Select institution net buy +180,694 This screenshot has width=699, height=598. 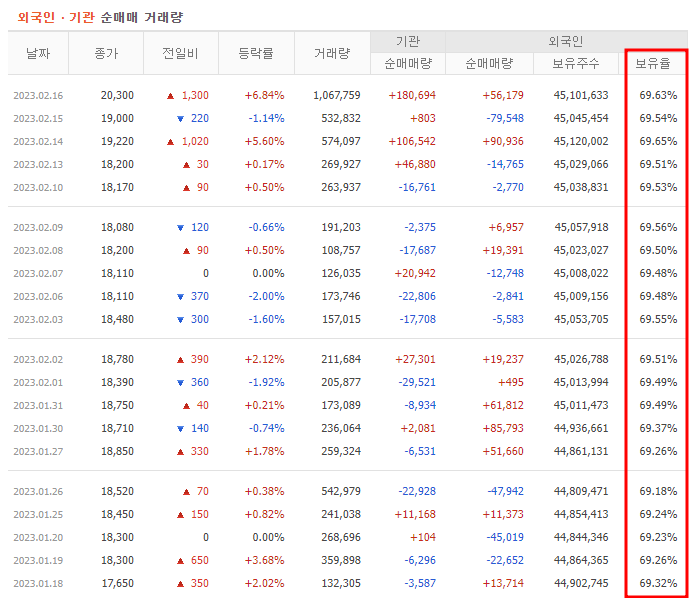click(x=412, y=95)
